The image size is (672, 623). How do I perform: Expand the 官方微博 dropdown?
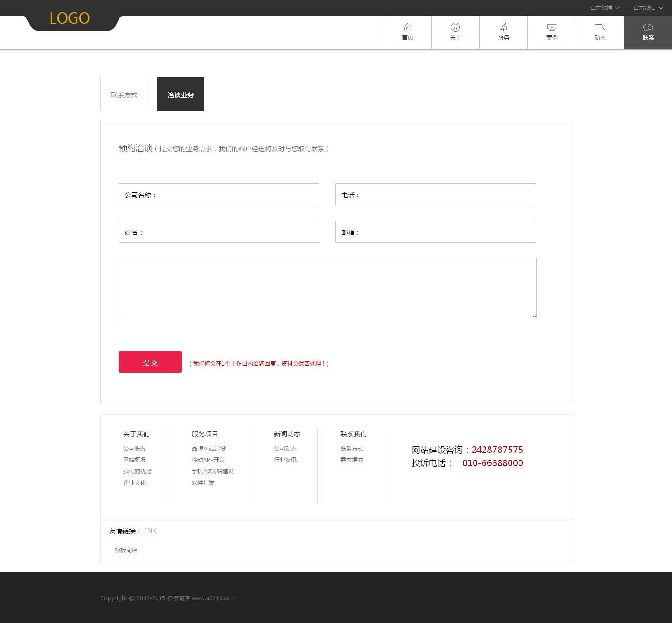pyautogui.click(x=604, y=8)
